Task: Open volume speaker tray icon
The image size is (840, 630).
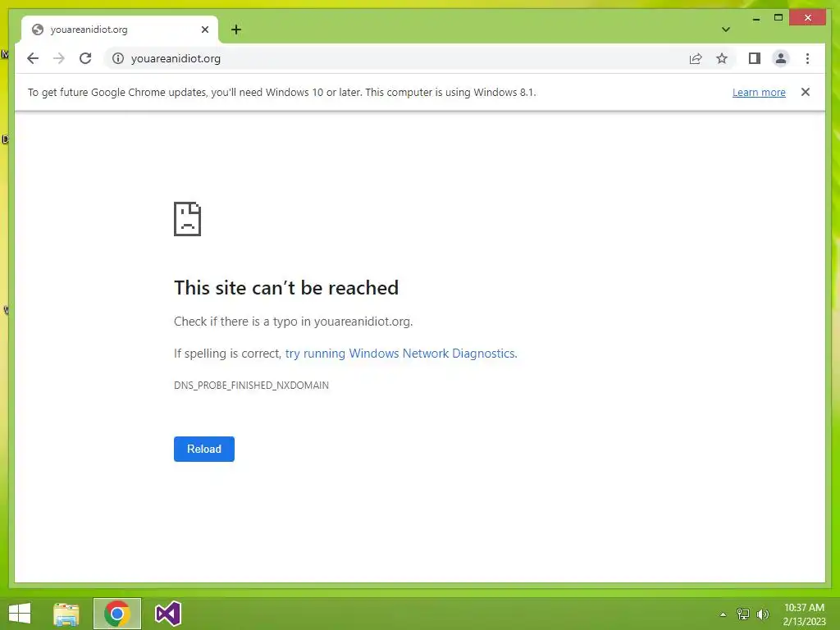Action: [763, 614]
